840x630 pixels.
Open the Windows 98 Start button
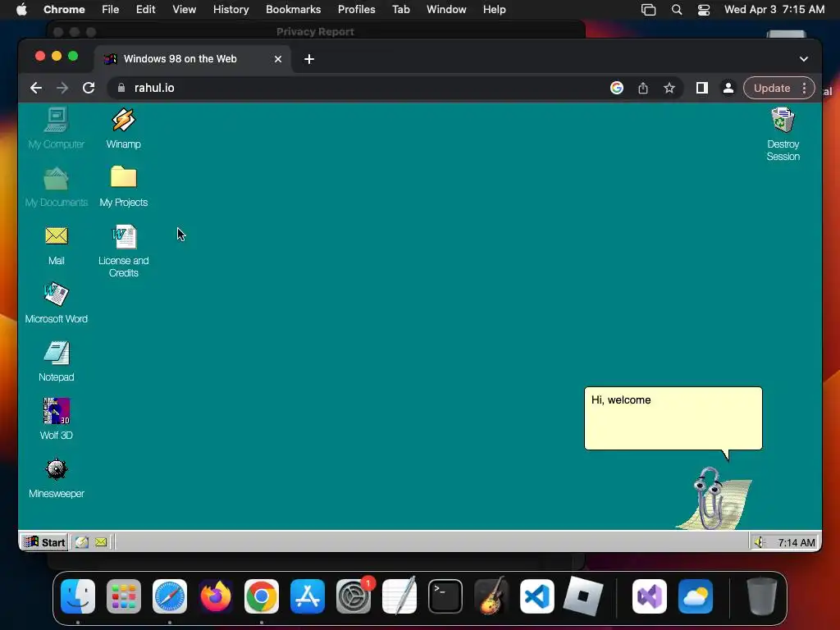tap(45, 542)
